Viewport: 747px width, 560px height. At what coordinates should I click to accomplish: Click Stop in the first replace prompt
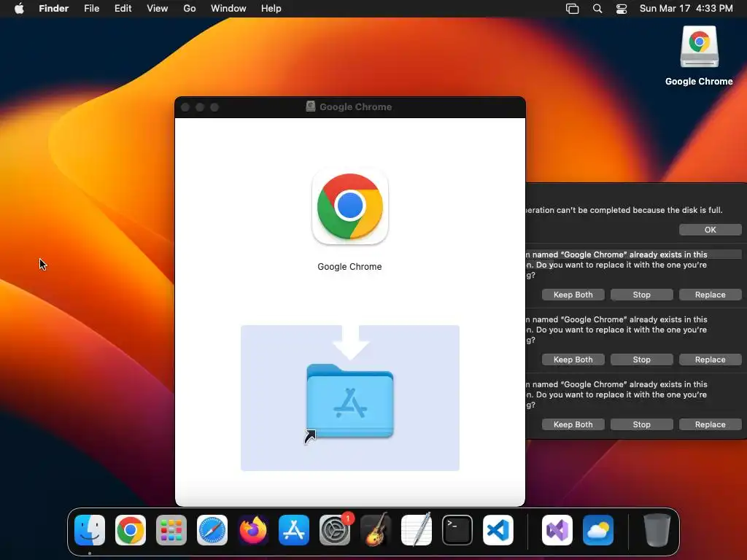click(x=642, y=295)
